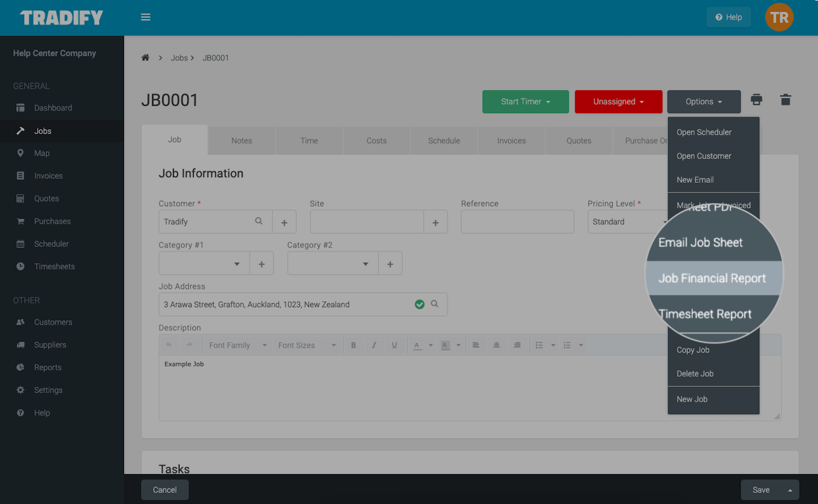Viewport: 818px width, 504px height.
Task: Toggle underline text formatting
Action: tap(394, 345)
